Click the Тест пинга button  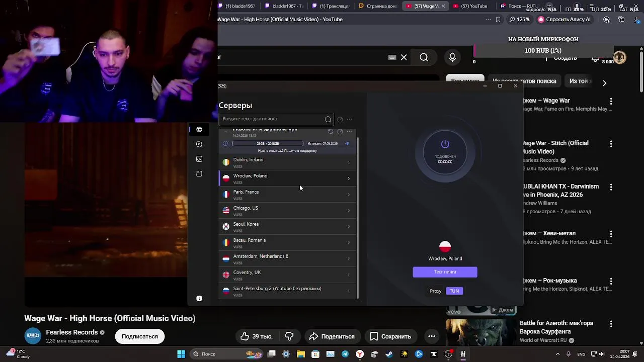(x=445, y=272)
